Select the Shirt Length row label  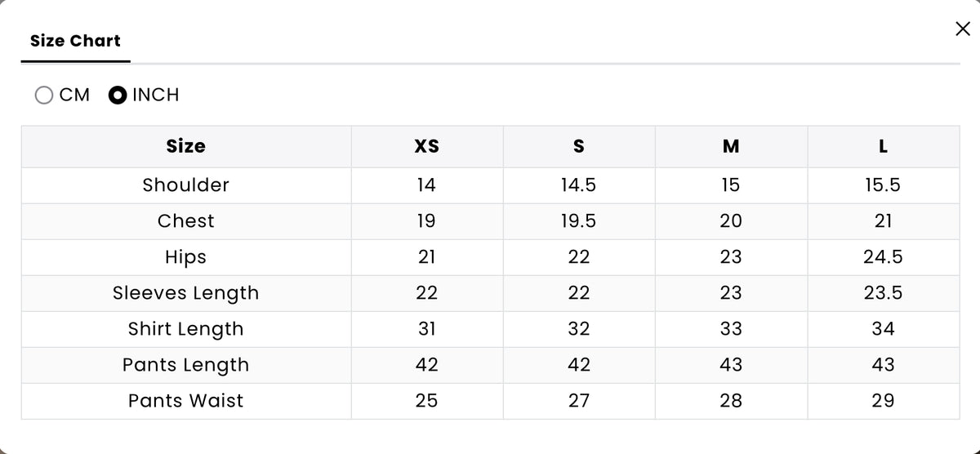coord(186,329)
